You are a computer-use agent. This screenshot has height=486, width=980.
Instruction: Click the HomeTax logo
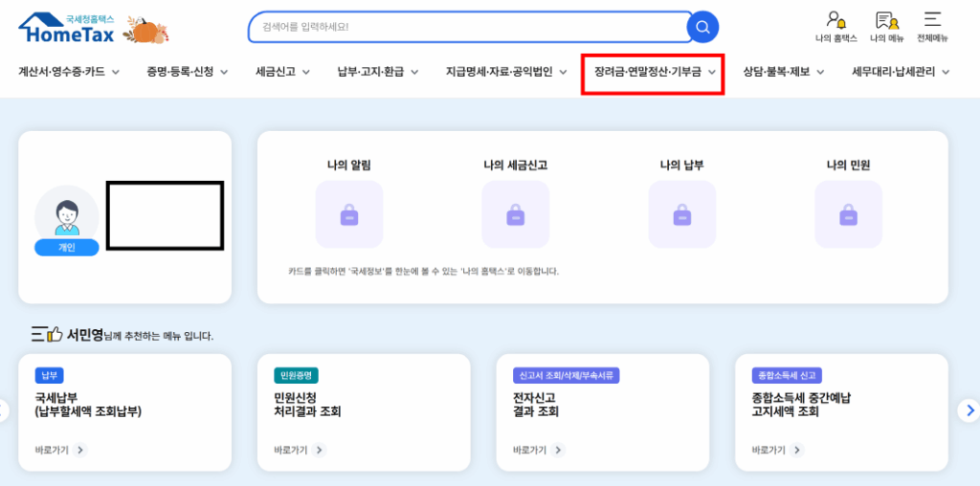coord(78,28)
